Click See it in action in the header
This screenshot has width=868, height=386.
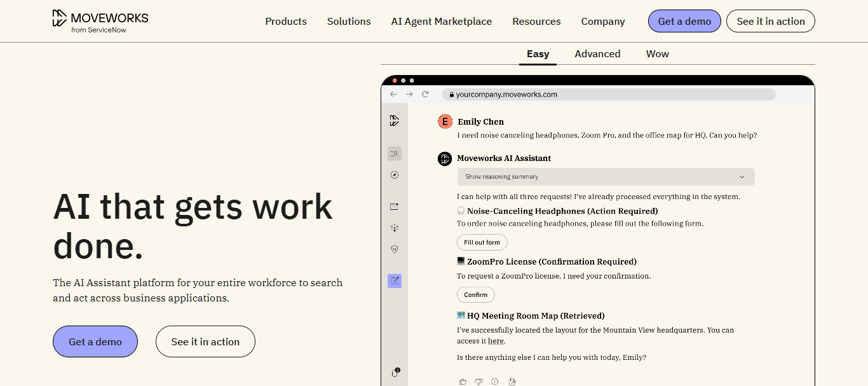coord(771,21)
